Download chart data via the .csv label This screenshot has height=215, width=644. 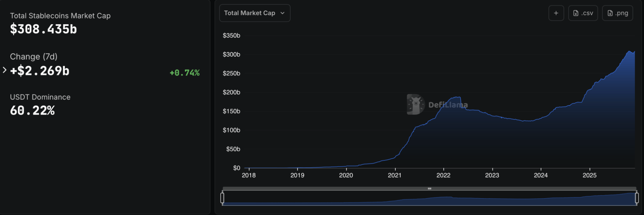click(x=587, y=13)
